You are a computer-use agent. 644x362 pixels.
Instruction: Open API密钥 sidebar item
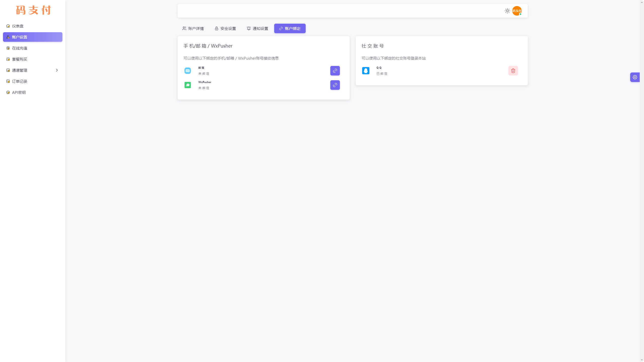19,92
